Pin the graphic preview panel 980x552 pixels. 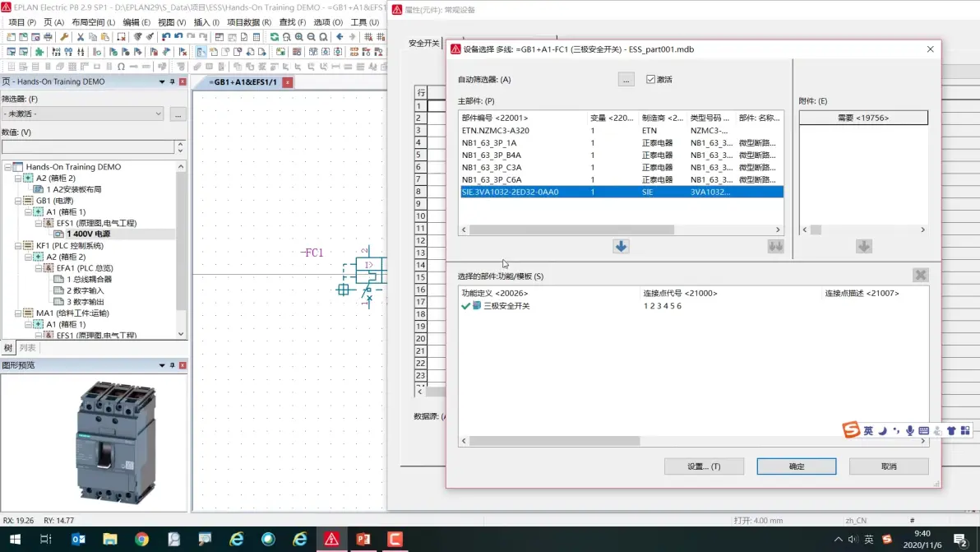coord(172,365)
